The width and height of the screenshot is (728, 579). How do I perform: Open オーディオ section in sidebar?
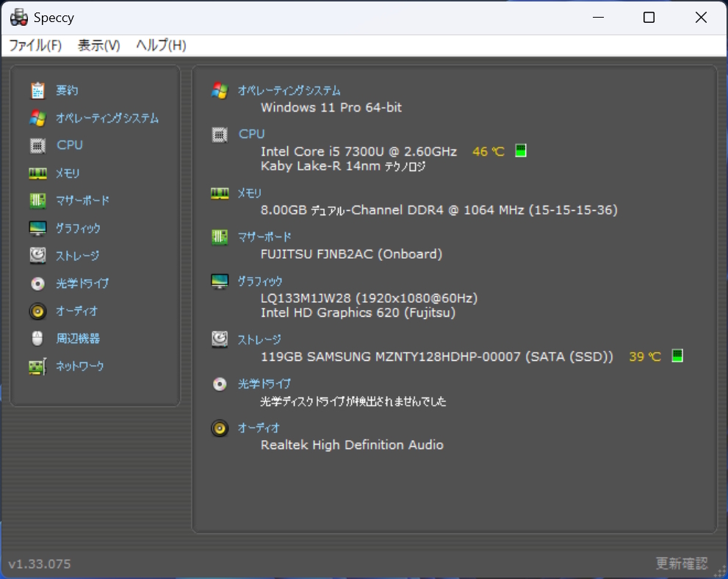pyautogui.click(x=77, y=311)
